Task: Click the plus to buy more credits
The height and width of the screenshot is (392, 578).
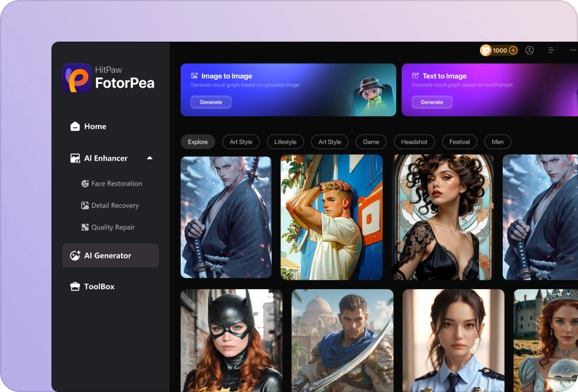Action: point(514,50)
